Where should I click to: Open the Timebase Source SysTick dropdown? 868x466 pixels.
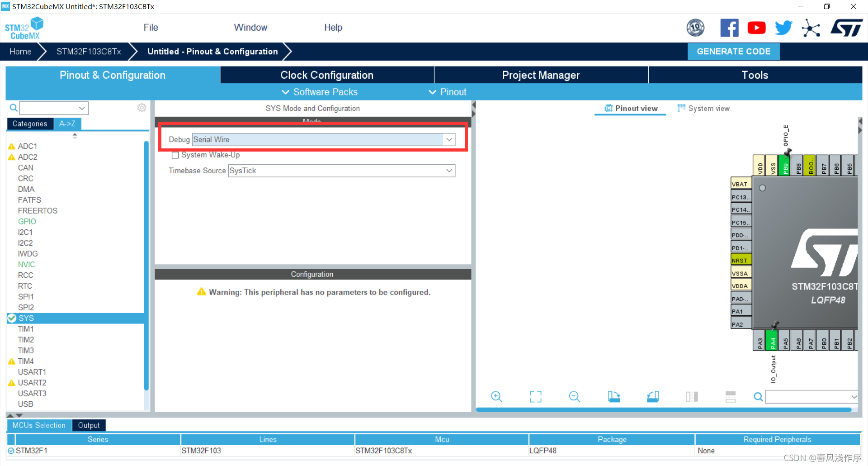(x=449, y=171)
